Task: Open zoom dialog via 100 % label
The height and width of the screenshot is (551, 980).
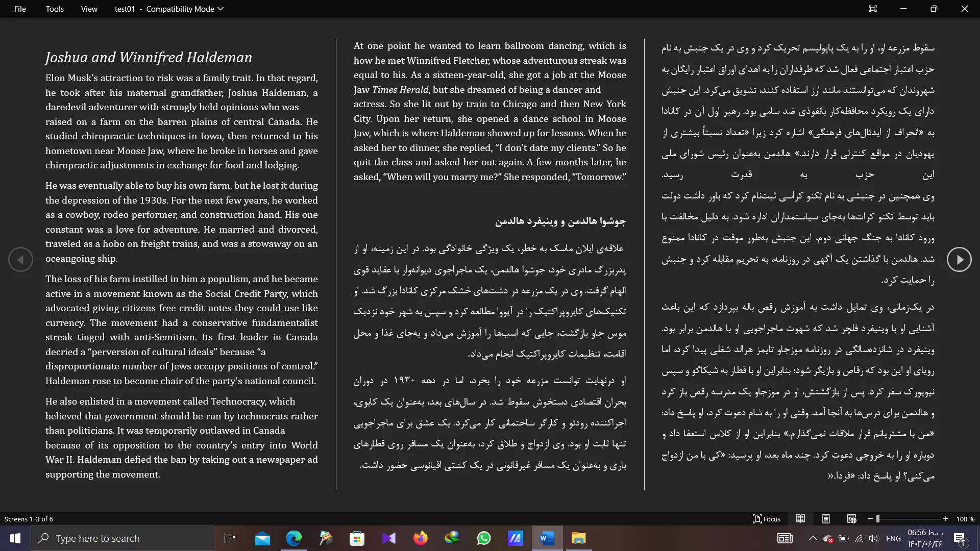Action: [965, 519]
